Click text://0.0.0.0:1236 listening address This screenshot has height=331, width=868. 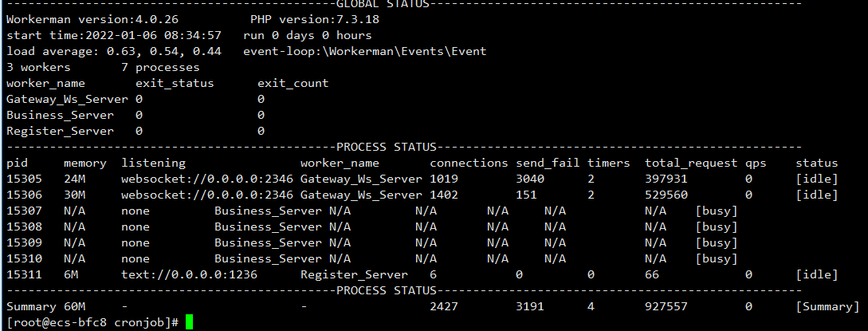(x=190, y=274)
